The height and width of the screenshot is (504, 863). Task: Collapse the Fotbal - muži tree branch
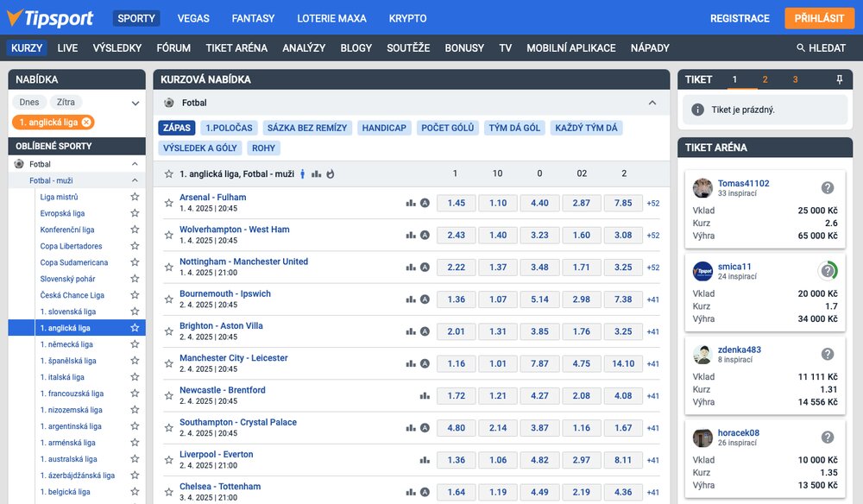pos(135,180)
